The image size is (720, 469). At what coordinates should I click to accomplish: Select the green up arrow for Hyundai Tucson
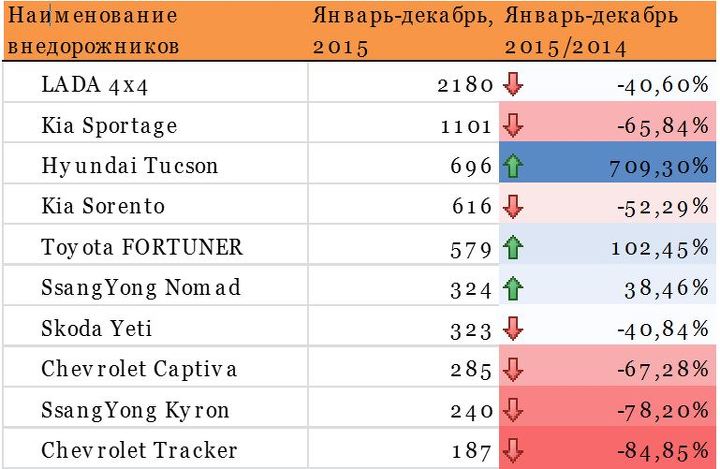pos(514,166)
